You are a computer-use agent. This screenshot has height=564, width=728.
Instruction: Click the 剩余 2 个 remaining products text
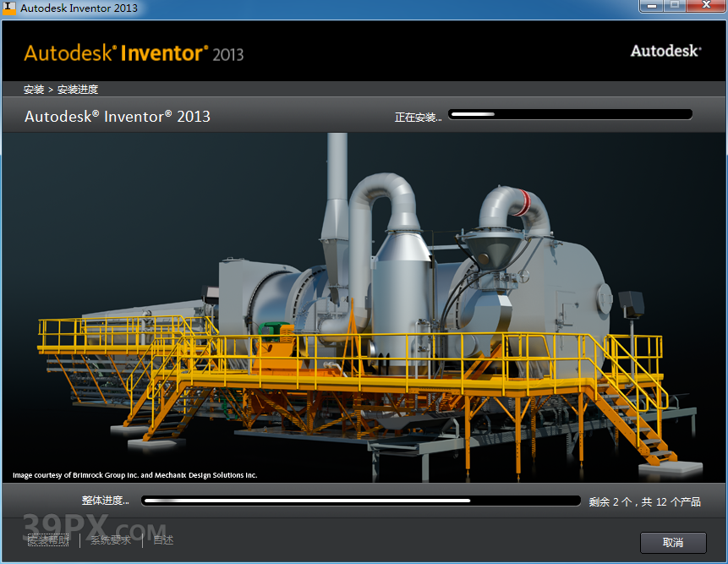[643, 500]
